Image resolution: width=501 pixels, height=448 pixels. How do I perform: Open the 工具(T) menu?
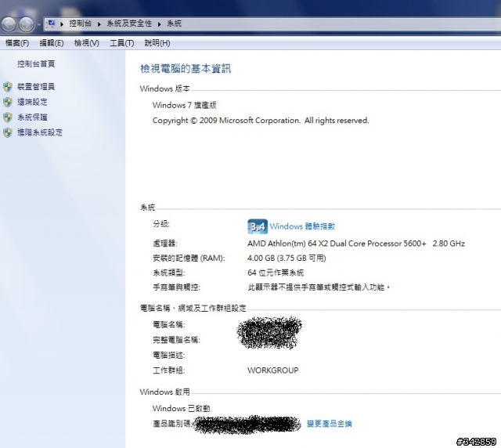tap(122, 43)
